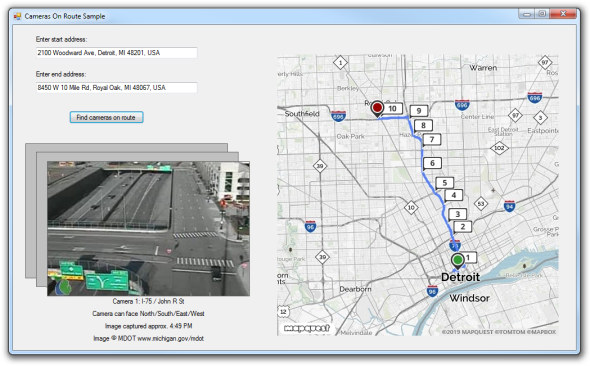Click the map copyright MAPQUEST TOMTOM text

click(x=499, y=332)
